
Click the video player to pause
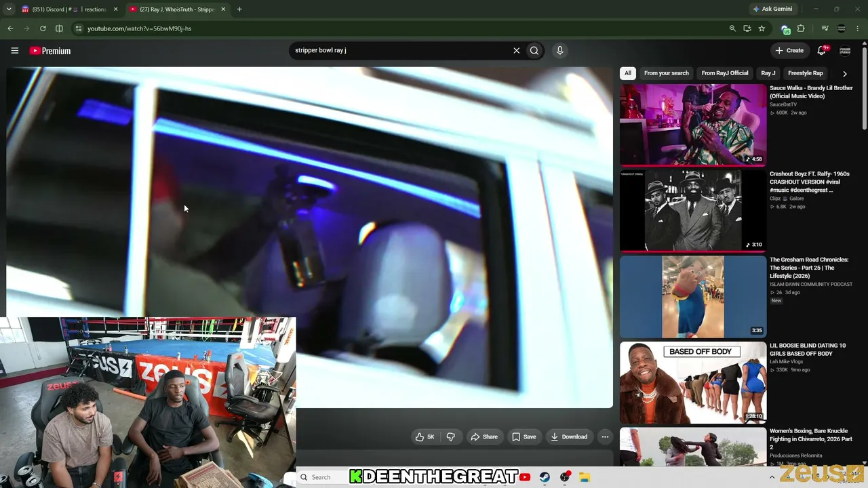tap(310, 237)
